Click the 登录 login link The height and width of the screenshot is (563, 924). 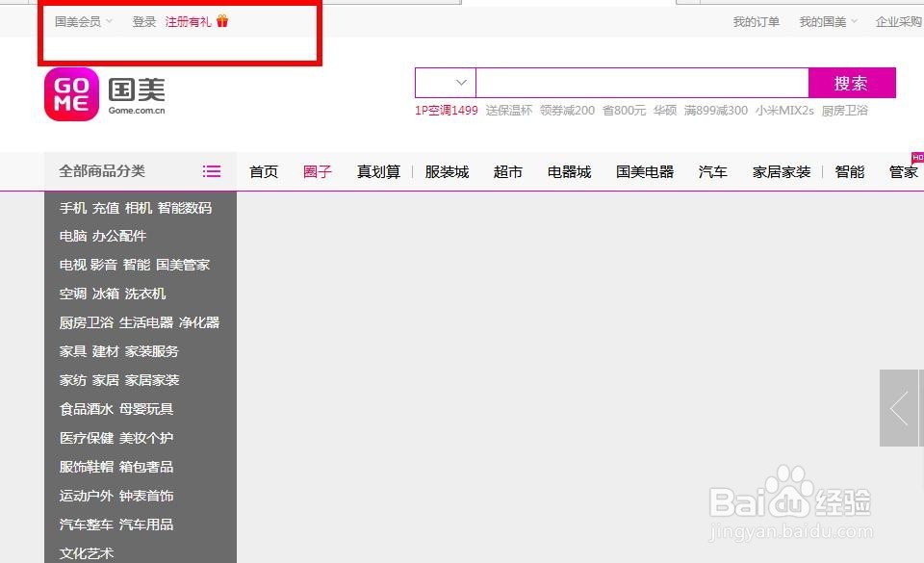click(144, 22)
